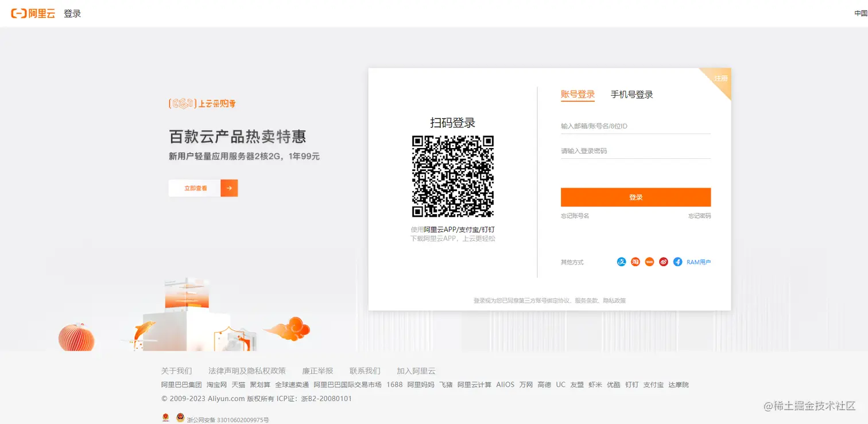Screen dimensions: 868x424
Task: Click the QR code for scan login
Action: 453,176
